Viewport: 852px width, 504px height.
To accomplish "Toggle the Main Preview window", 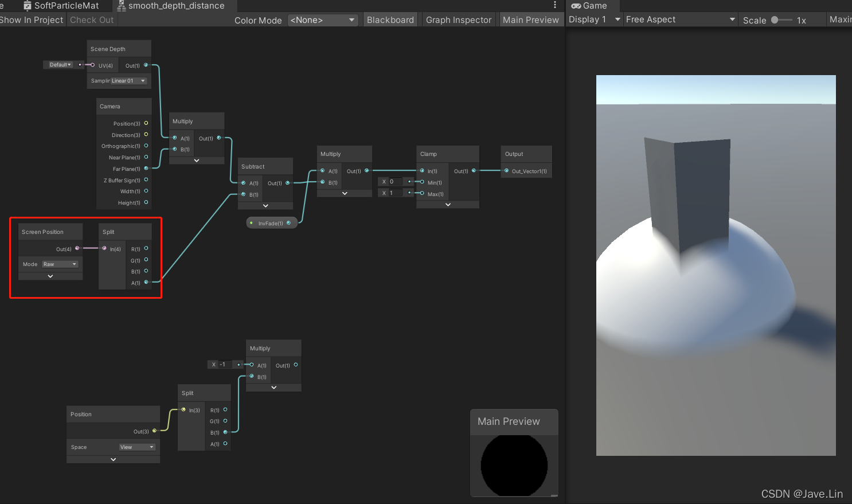I will [x=531, y=19].
